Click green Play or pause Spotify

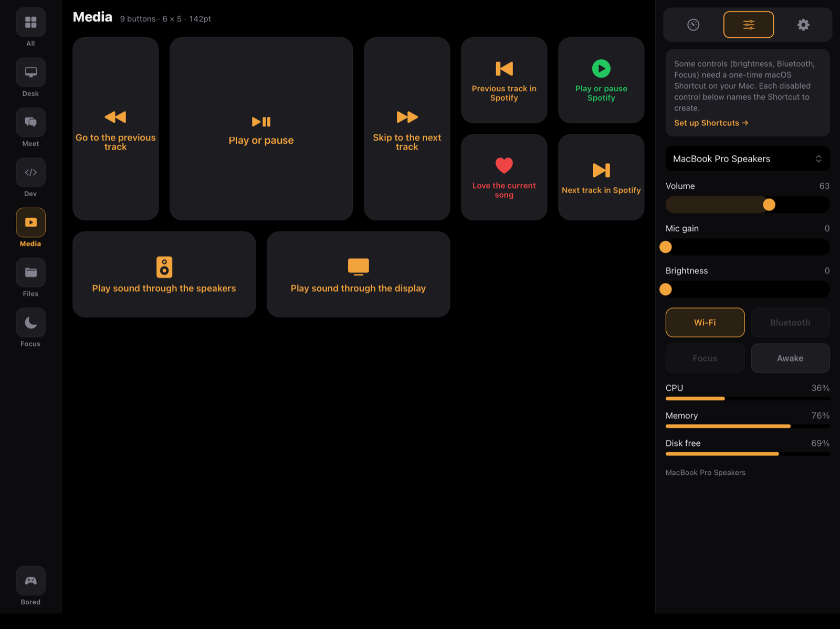[601, 80]
